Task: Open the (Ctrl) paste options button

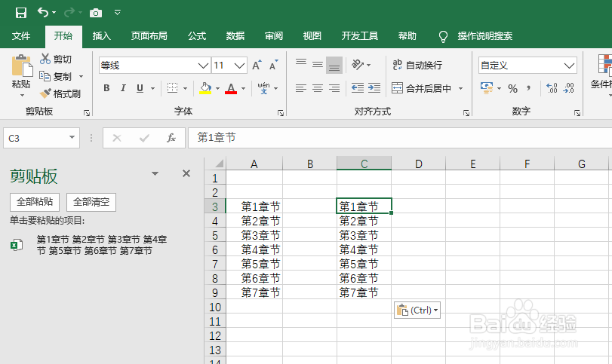Action: pos(417,310)
